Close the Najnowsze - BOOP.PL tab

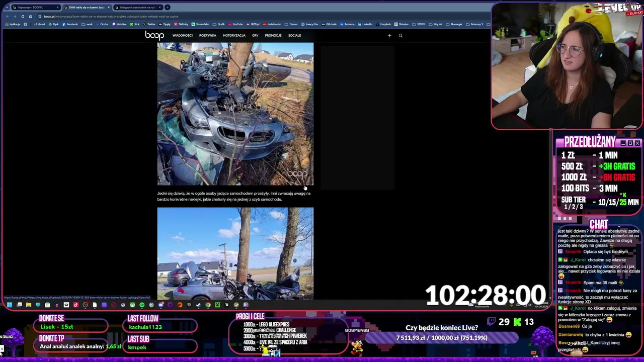[57, 8]
